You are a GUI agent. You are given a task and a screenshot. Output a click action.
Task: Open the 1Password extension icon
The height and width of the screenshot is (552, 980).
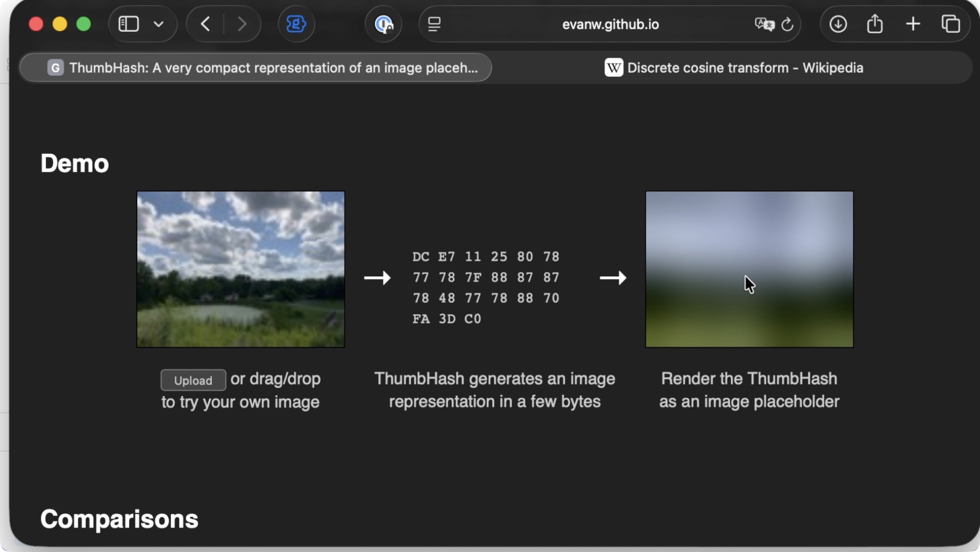click(383, 24)
